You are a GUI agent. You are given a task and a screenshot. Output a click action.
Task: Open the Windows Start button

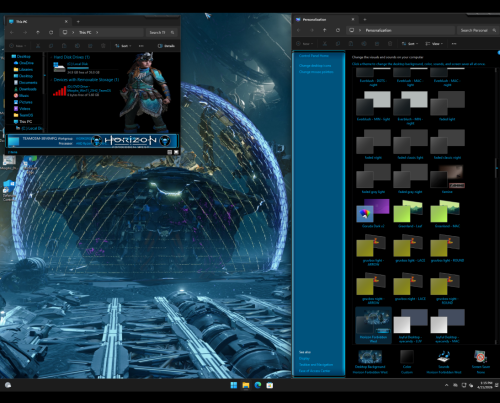point(234,385)
